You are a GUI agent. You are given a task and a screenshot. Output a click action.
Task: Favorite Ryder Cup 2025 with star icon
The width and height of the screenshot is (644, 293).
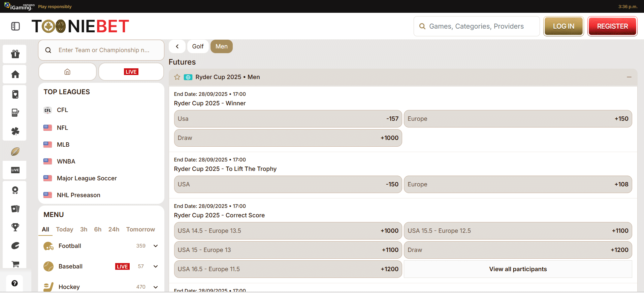click(x=177, y=77)
